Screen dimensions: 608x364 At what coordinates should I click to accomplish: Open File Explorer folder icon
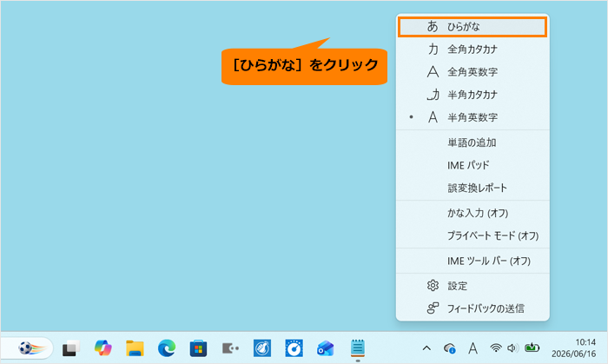tap(135, 348)
